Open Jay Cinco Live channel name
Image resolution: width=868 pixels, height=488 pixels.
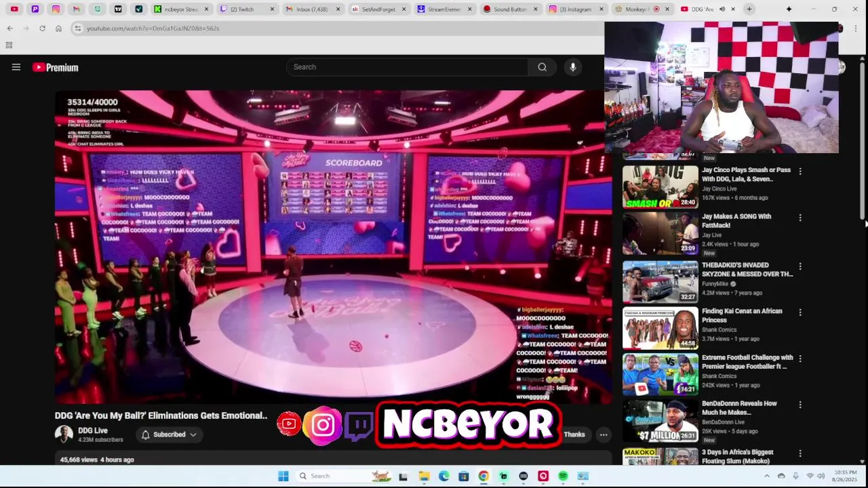(x=719, y=188)
